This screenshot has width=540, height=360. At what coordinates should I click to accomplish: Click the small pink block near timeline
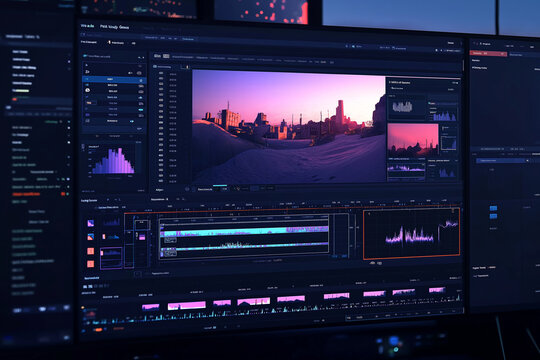tap(142, 237)
